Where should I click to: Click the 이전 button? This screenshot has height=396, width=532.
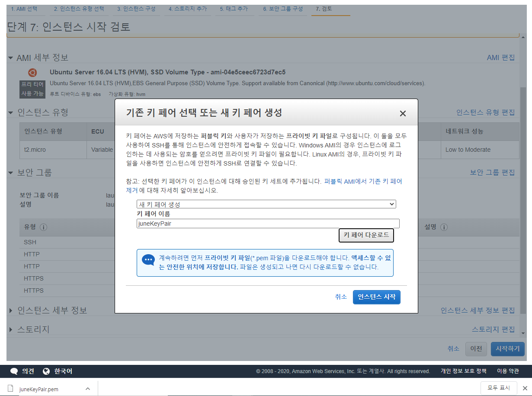coord(476,349)
